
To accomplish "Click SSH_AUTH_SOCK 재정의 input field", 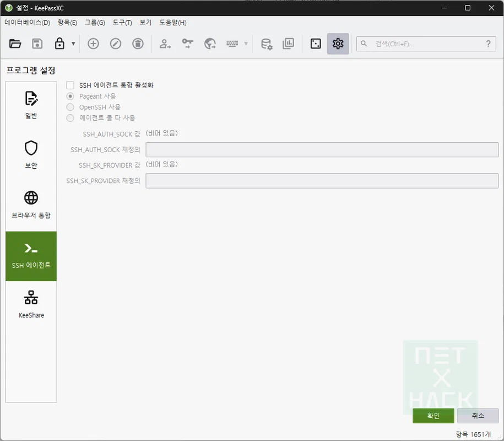I will [322, 149].
